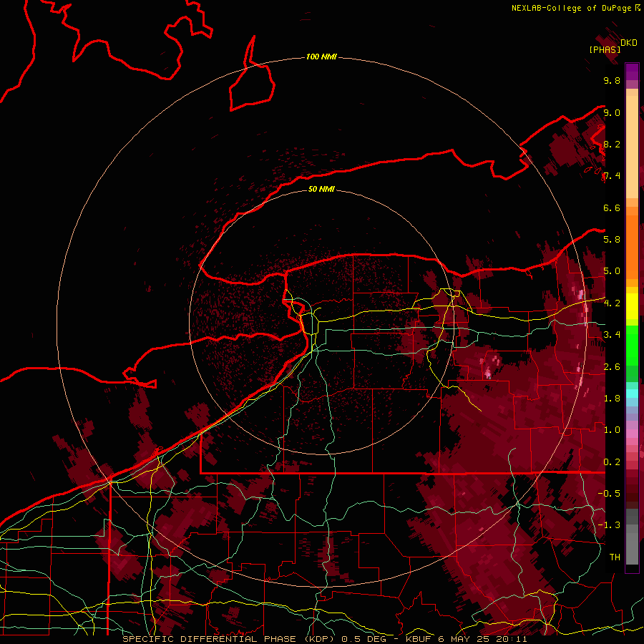The width and height of the screenshot is (644, 644).
Task: Click the -1.3 scale value
Action: [609, 525]
